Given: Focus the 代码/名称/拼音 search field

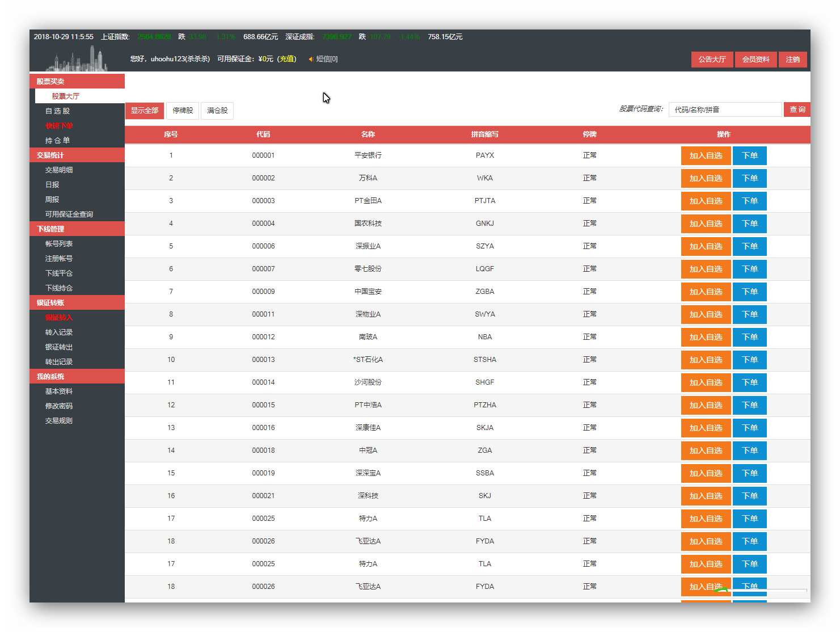Looking at the screenshot, I should [724, 109].
